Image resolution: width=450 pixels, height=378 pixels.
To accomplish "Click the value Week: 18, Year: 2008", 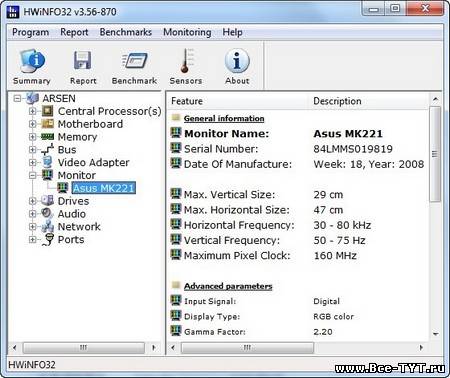I will pos(369,164).
